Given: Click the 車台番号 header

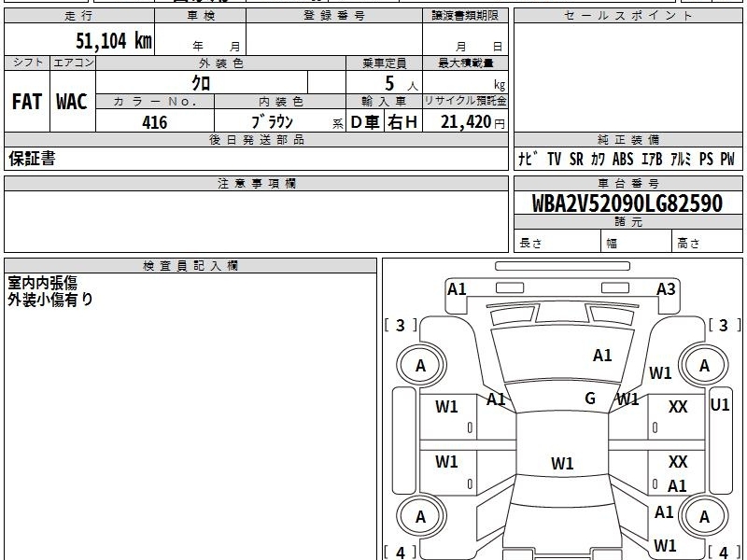Looking at the screenshot, I should (x=627, y=183).
